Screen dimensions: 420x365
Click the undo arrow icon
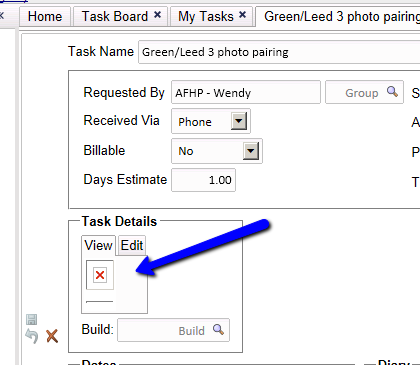coord(32,336)
